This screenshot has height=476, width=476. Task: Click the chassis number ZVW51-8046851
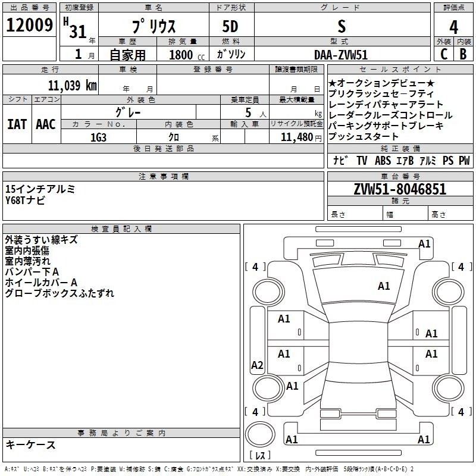coord(399,190)
